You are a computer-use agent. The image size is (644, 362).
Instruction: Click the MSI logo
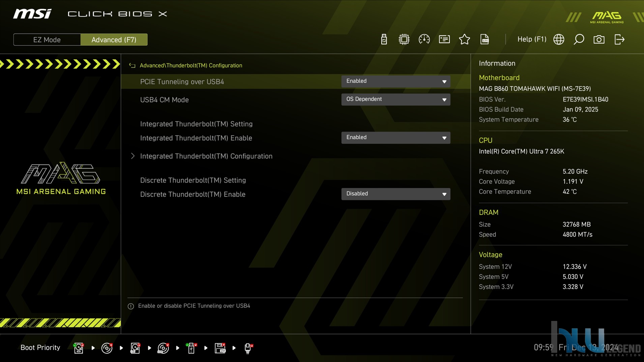[x=32, y=14]
